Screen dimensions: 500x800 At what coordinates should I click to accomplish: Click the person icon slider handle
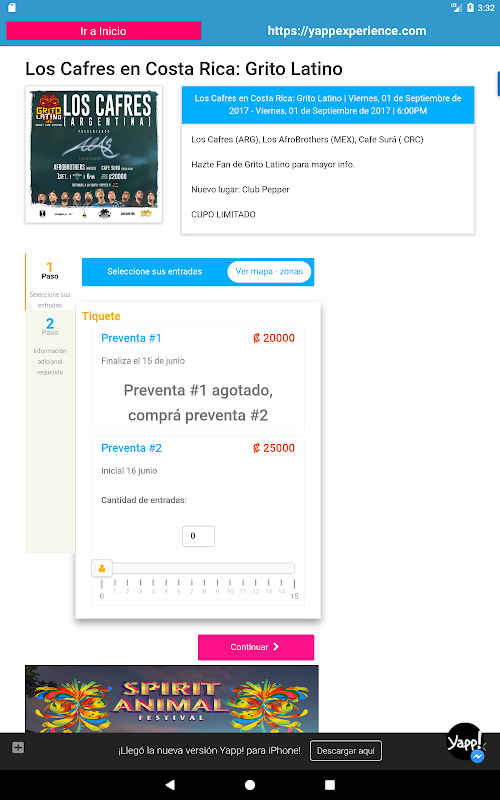point(102,568)
